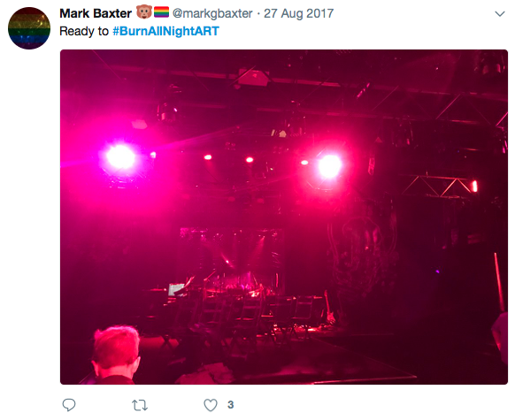Click the lit laptop screen on stage
Image resolution: width=515 pixels, height=420 pixels.
pos(176,290)
